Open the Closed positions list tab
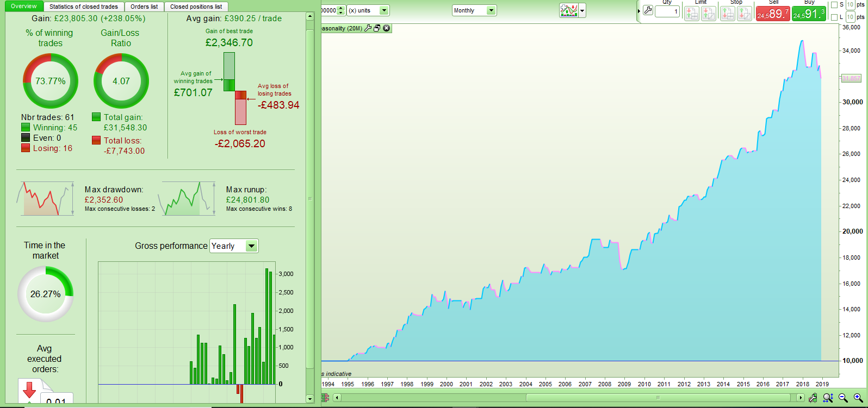Viewport: 868px width, 408px height. click(196, 7)
